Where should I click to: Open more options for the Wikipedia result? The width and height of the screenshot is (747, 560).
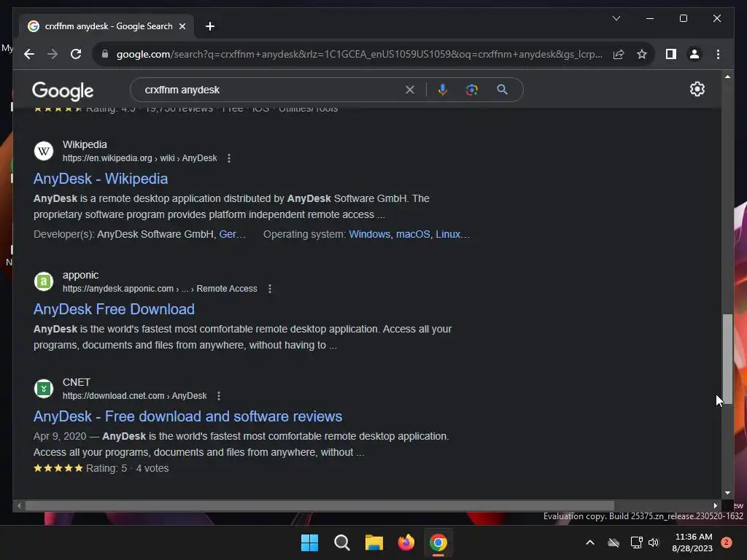pos(229,158)
